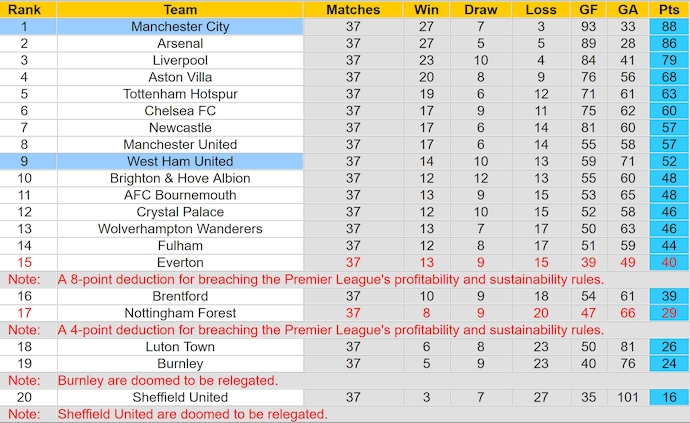Select the West Ham United row name
Screen dimensions: 690x423
coord(180,161)
